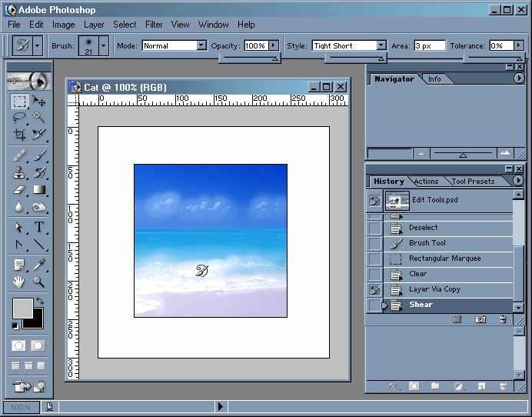Open the Layer menu
This screenshot has width=532, height=417.
[94, 25]
